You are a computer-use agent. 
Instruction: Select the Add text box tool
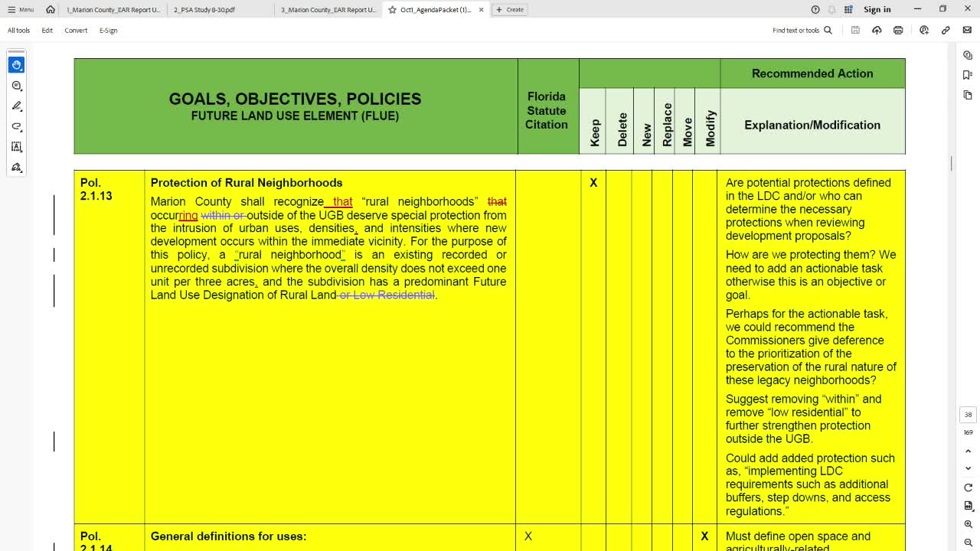(x=16, y=147)
